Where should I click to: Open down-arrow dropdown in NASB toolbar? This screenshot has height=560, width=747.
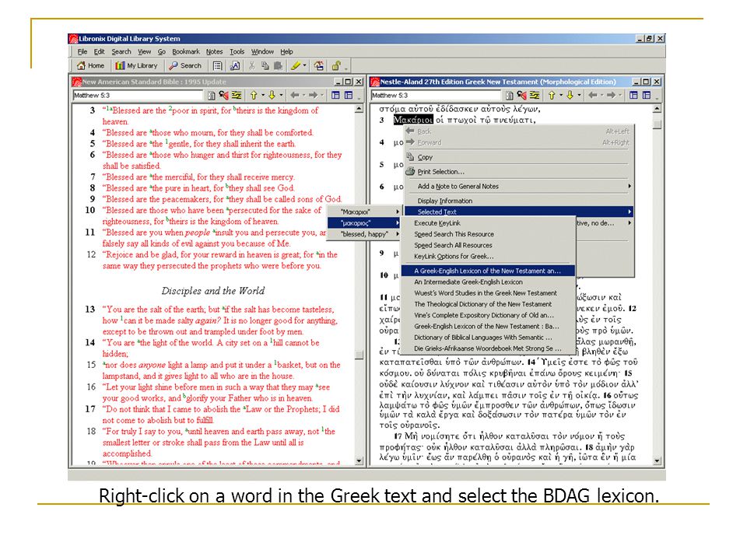[x=281, y=95]
